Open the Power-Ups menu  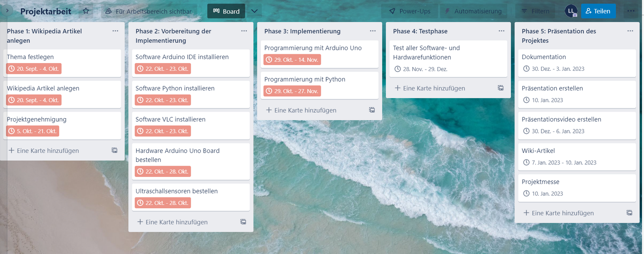pos(410,11)
